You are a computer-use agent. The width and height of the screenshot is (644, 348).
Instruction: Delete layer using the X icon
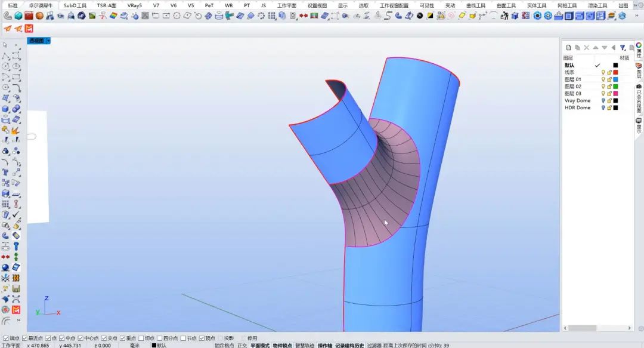pos(586,48)
